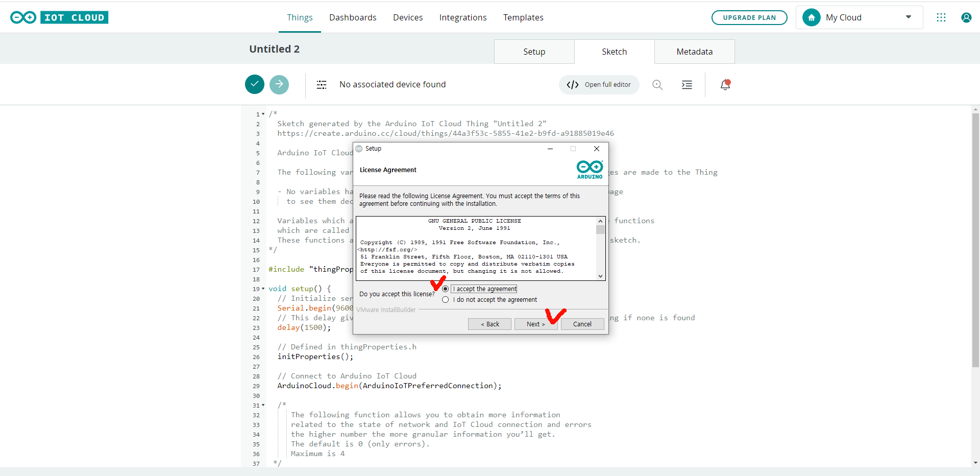Image resolution: width=980 pixels, height=476 pixels.
Task: Click the page vertical scrollbar thumb
Action: pyautogui.click(x=975, y=240)
